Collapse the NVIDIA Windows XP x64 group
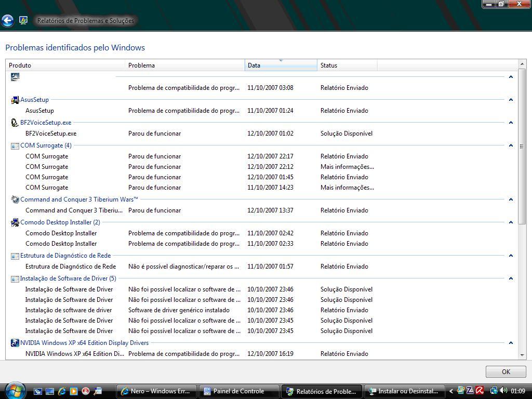 511,343
